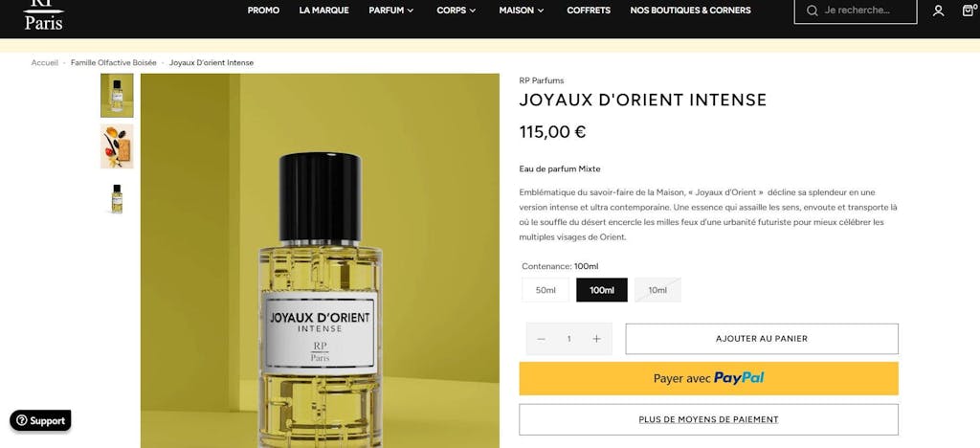Follow the Famille Olfactive Boisée breadcrumb
980x448 pixels.
click(x=114, y=63)
